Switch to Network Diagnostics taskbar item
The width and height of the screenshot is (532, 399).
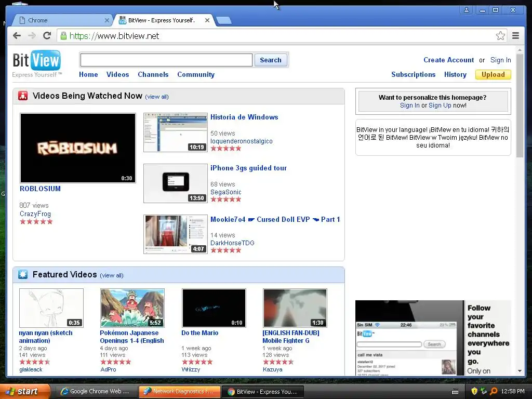click(x=179, y=392)
